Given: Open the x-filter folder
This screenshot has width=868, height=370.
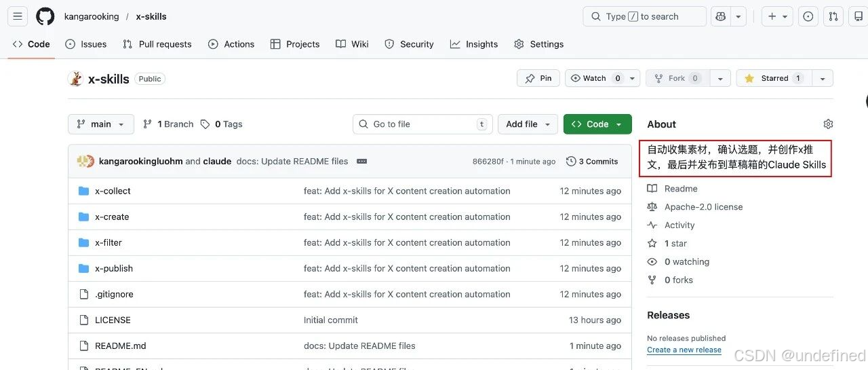Looking at the screenshot, I should coord(108,242).
